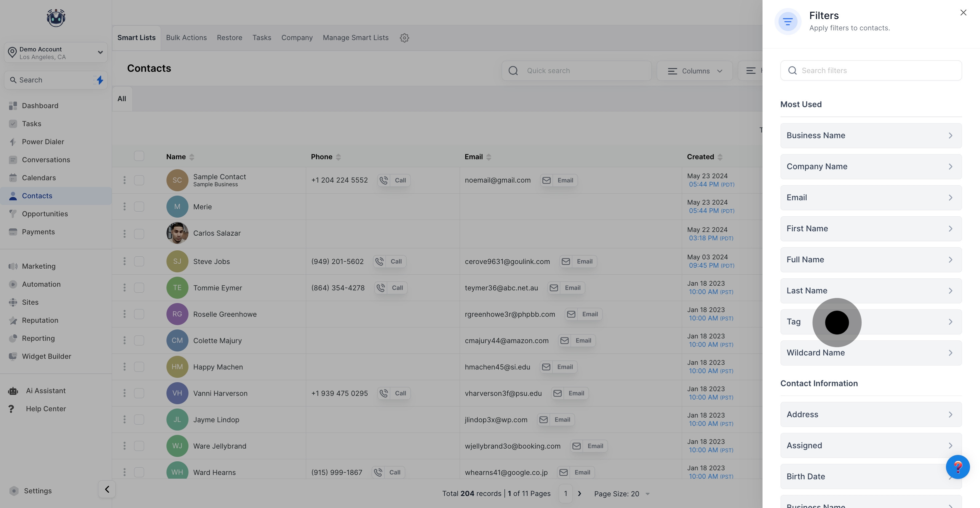This screenshot has height=508, width=980.
Task: Select the Roselle Greenhowe row checkbox
Action: (139, 314)
